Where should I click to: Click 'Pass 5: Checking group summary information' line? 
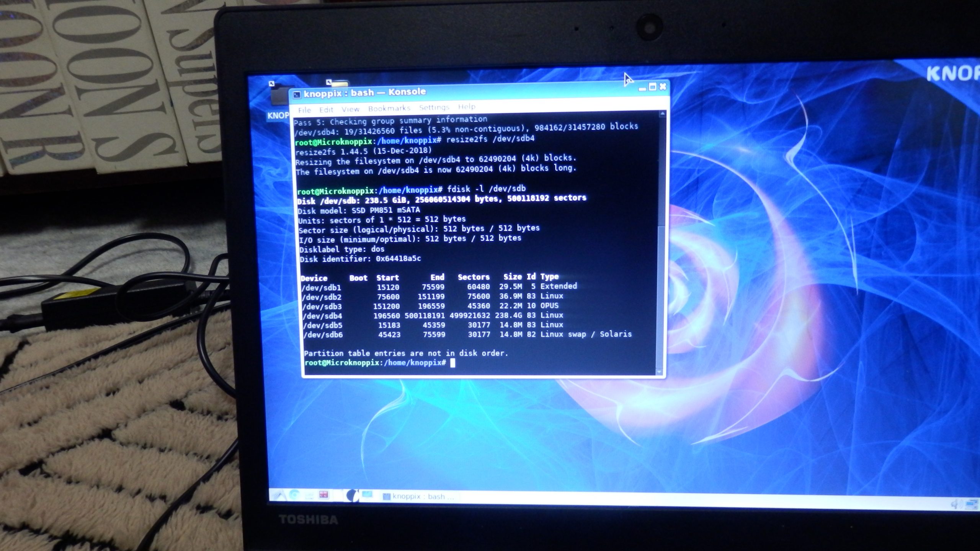390,120
